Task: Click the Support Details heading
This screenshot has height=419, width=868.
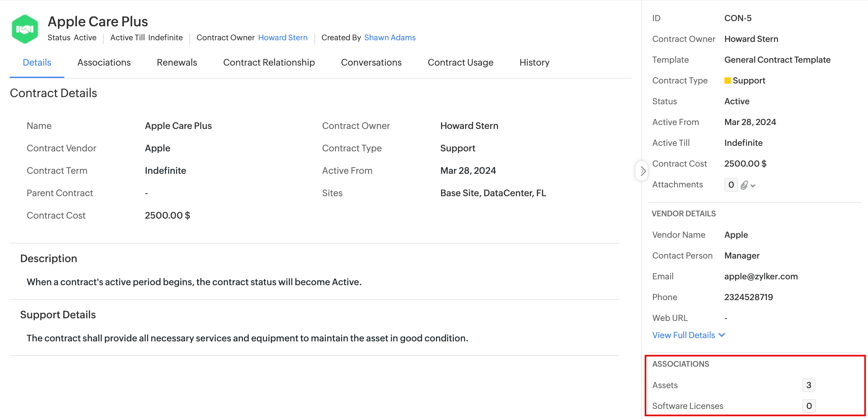Action: click(x=58, y=315)
